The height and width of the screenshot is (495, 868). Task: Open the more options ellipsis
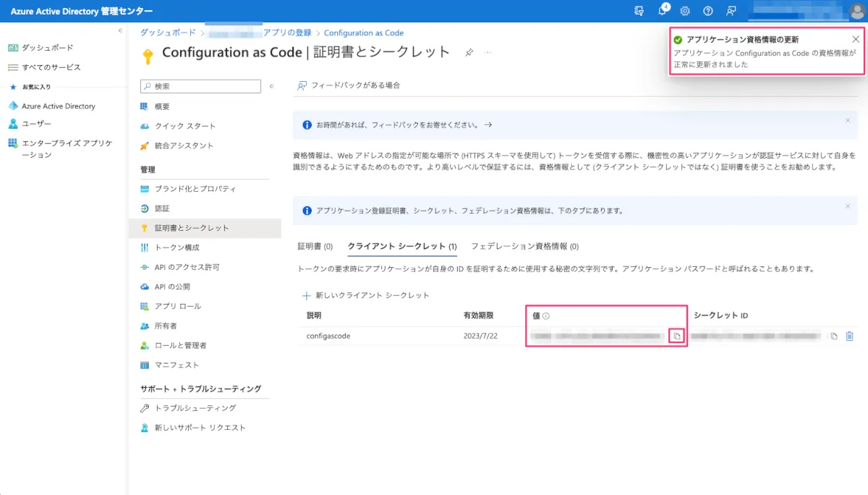point(488,53)
